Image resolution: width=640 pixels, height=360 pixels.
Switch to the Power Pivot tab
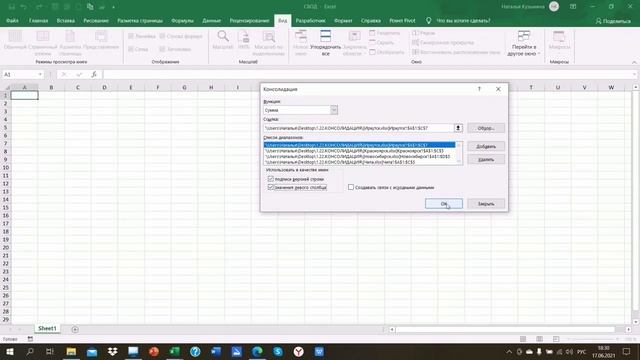pos(402,20)
